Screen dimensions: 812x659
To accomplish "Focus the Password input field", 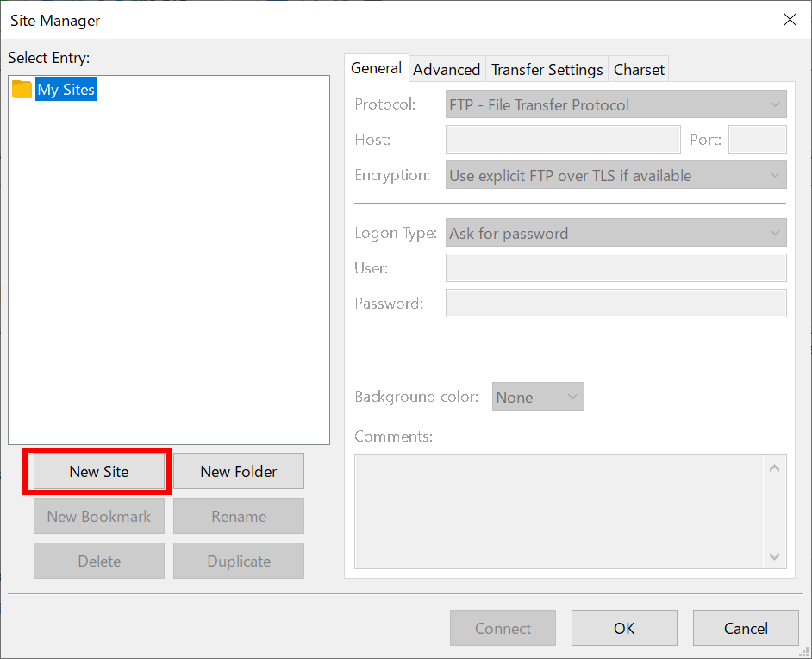I will [x=615, y=303].
